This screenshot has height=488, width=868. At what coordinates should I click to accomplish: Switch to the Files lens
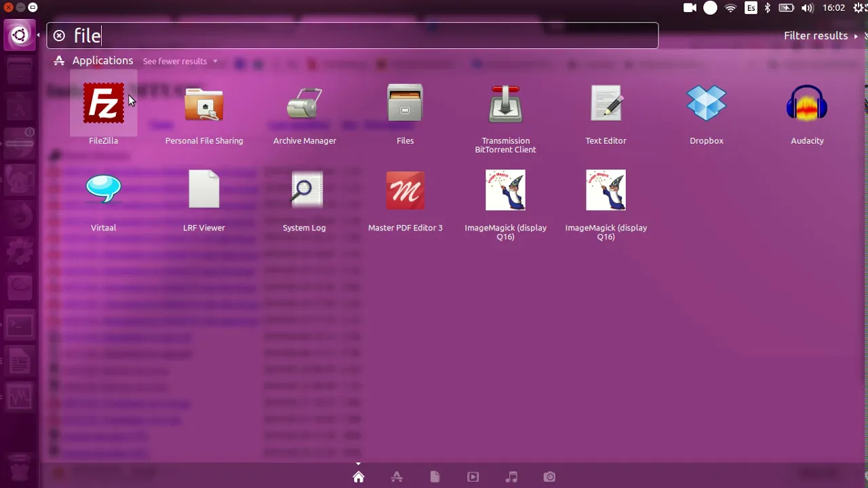435,477
